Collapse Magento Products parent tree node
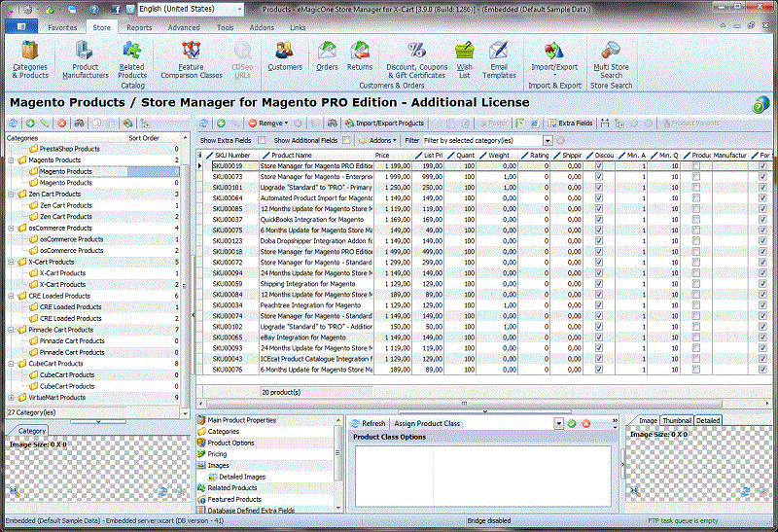Image resolution: width=778 pixels, height=532 pixels. click(11, 160)
